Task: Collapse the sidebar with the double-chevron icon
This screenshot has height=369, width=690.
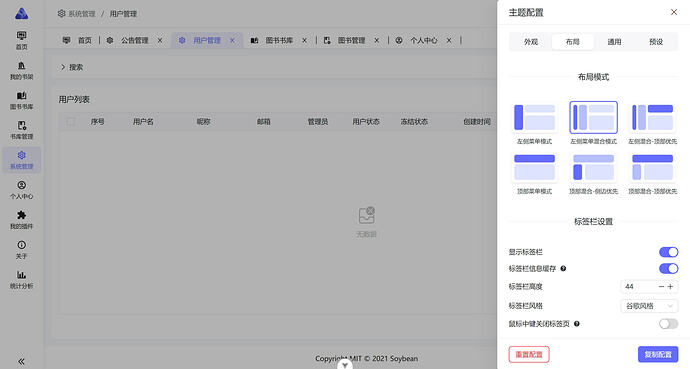Action: coord(21,361)
